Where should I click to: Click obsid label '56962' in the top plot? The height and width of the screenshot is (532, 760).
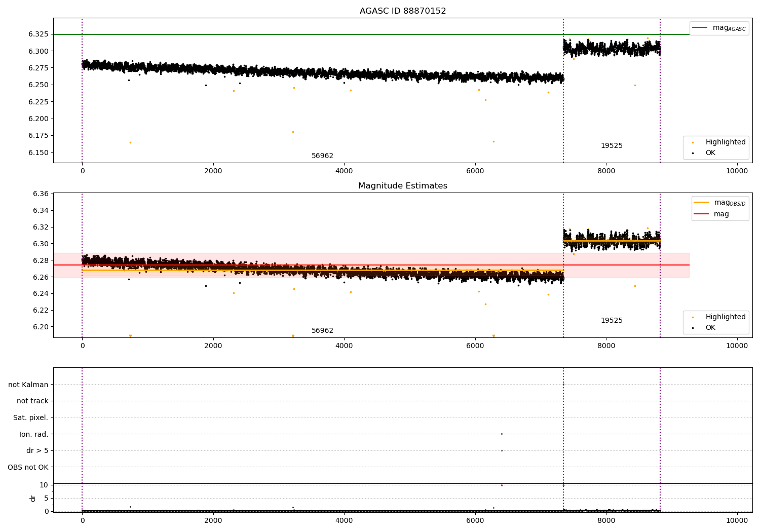(x=322, y=156)
